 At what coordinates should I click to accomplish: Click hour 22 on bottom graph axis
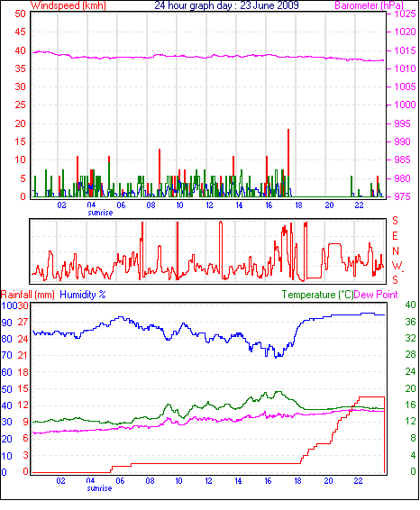358,481
